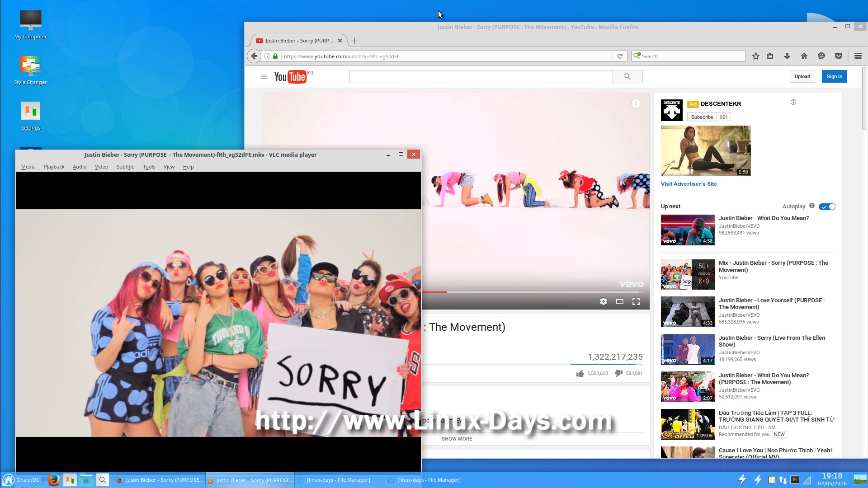Click the Pocket icon in Firefox toolbar

(838, 56)
